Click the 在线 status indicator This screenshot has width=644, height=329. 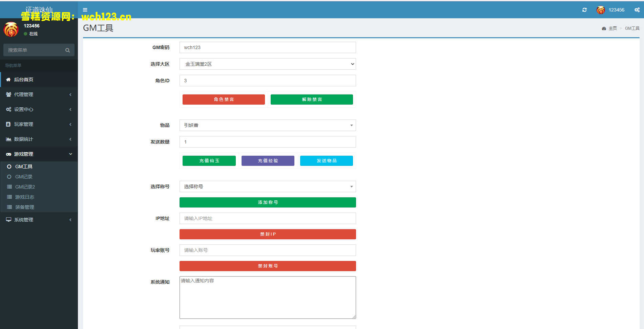tap(31, 34)
